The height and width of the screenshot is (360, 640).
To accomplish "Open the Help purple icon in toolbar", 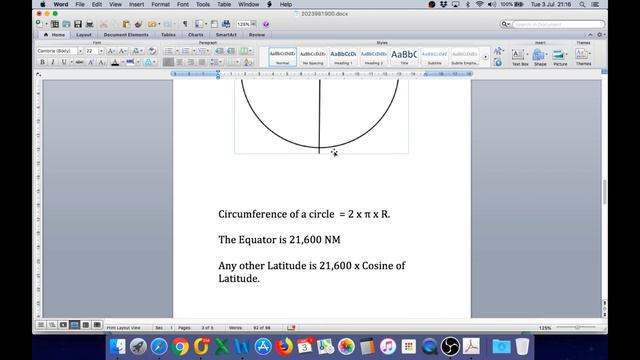I will tap(266, 24).
